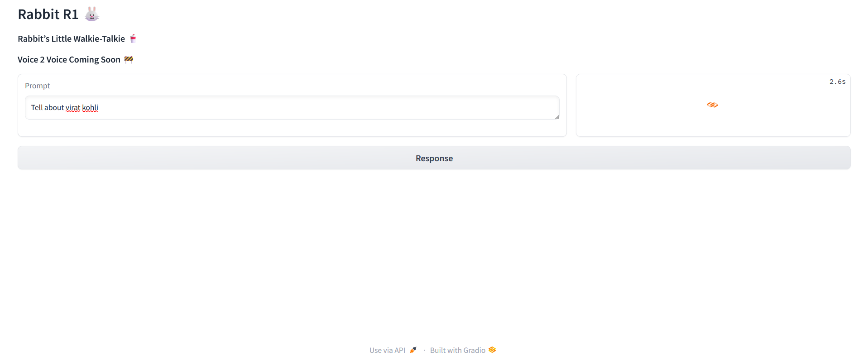The image size is (868, 361).
Task: Click the Rabbit's Little Walkie-Talkie subtitle
Action: (x=71, y=39)
